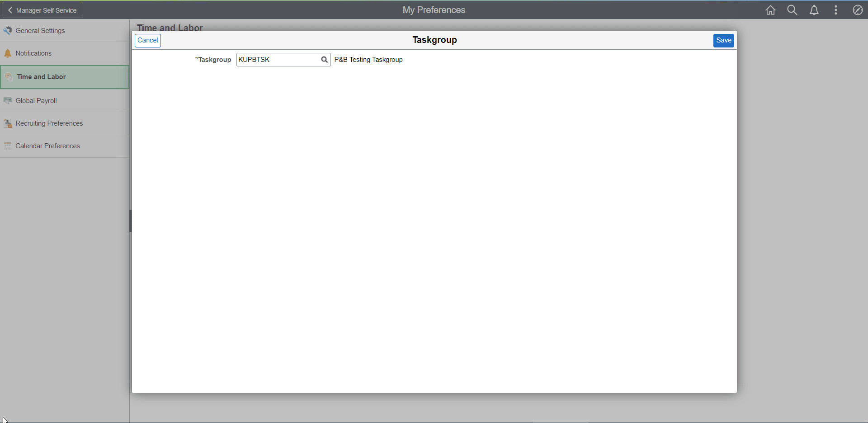Click the Notifications bell icon in sidebar
The image size is (868, 423).
tap(8, 53)
